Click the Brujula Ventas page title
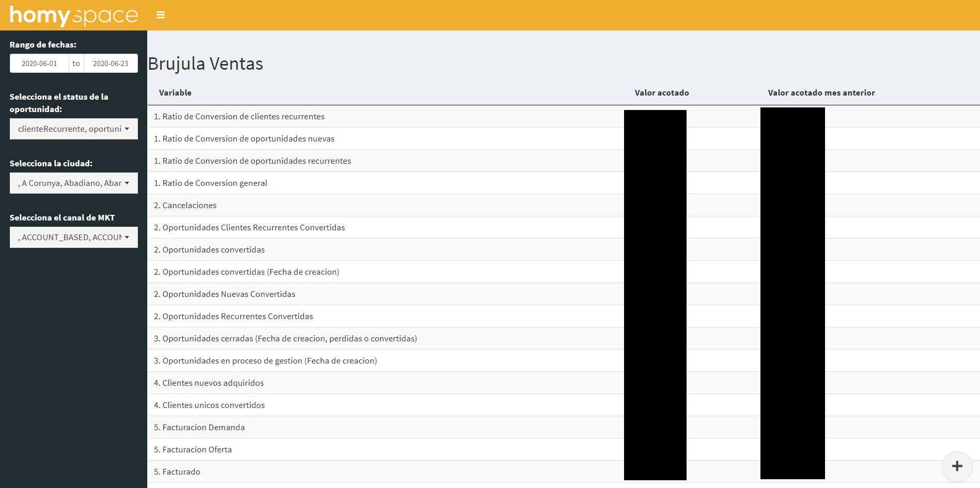Image resolution: width=980 pixels, height=488 pixels. pos(206,64)
